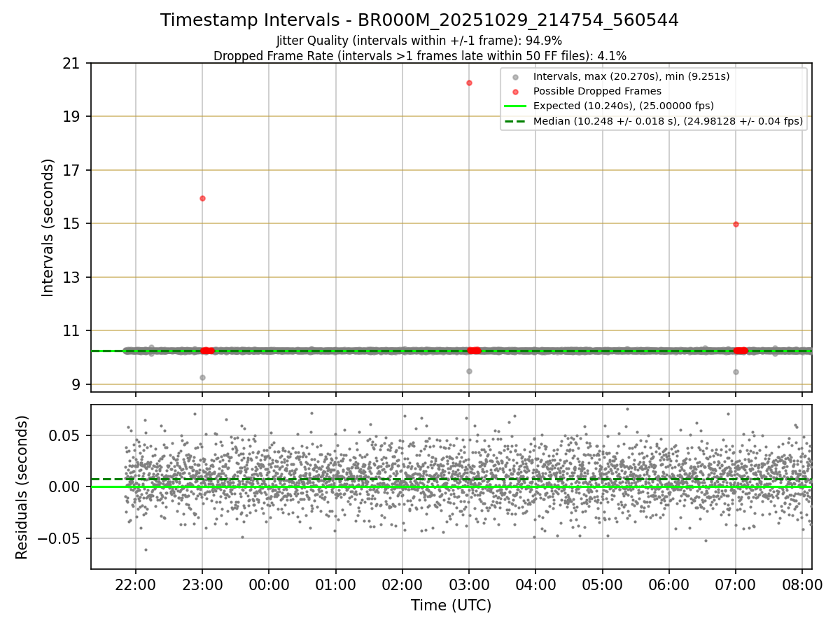Click the 13 tick label on Intervals axis
840x630 pixels.
(x=71, y=277)
